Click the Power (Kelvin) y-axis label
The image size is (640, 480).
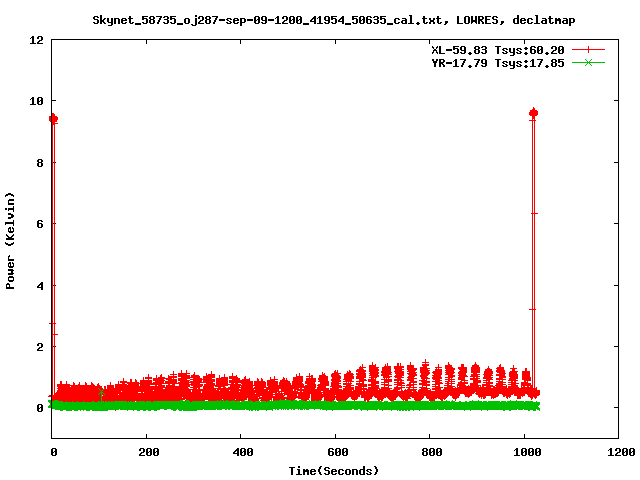click(10, 241)
